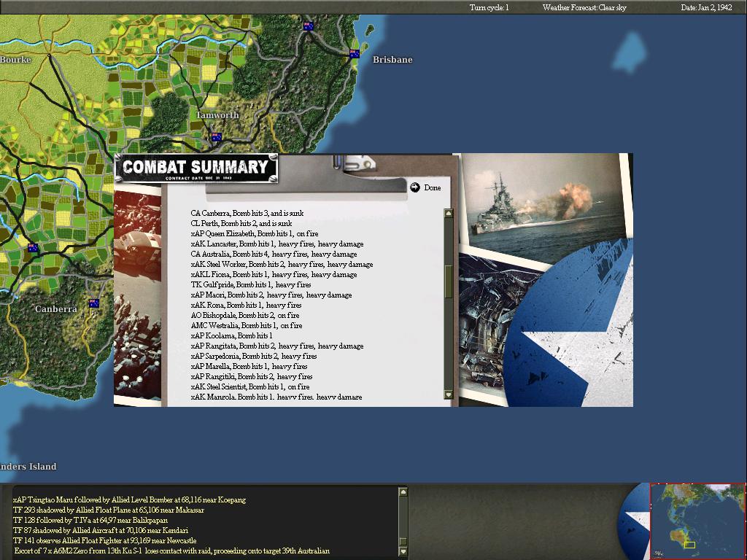Select the Australian flag north-west of Brisbane
The image size is (747, 560).
309,26
